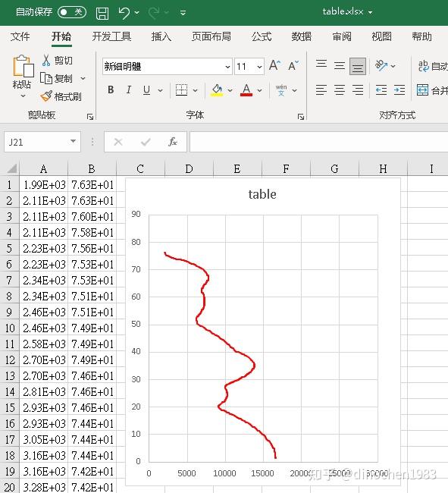Open the Copy options dropdown
The height and width of the screenshot is (493, 448).
[x=83, y=78]
